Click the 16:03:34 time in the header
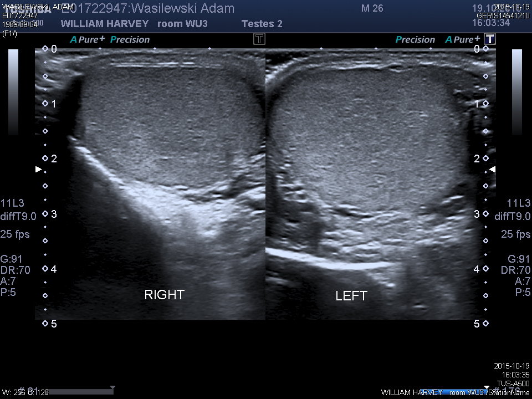Viewport: 532px width, 399px height. (491, 23)
